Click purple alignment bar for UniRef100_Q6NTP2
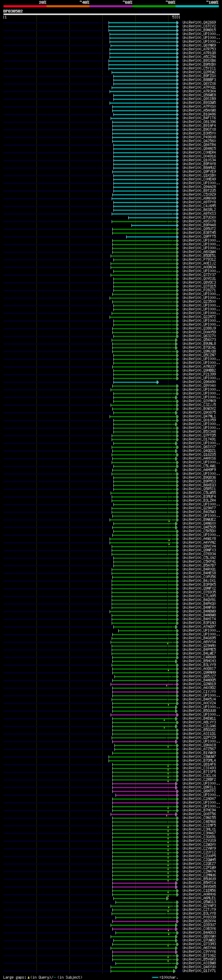Image resolution: width=222 pixels, height=980 pixels. (x=146, y=791)
